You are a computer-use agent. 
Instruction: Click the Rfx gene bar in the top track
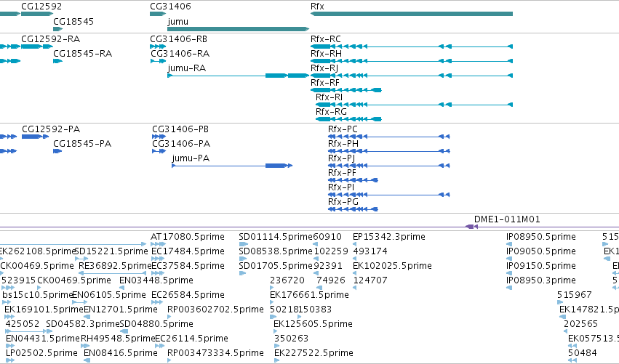click(412, 14)
